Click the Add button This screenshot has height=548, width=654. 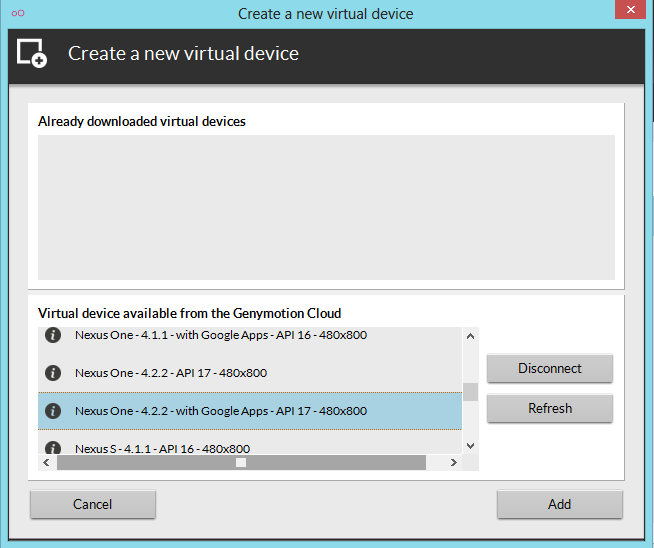point(559,504)
